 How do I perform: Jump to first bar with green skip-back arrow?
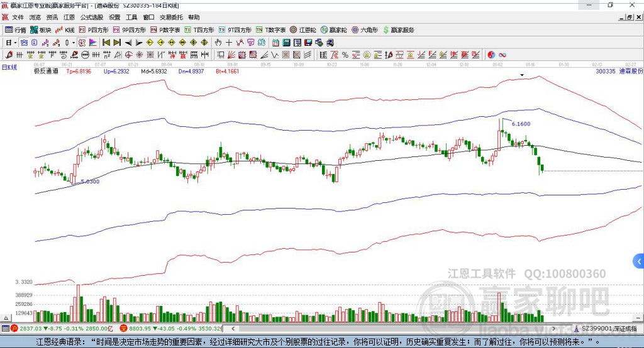tap(106, 42)
